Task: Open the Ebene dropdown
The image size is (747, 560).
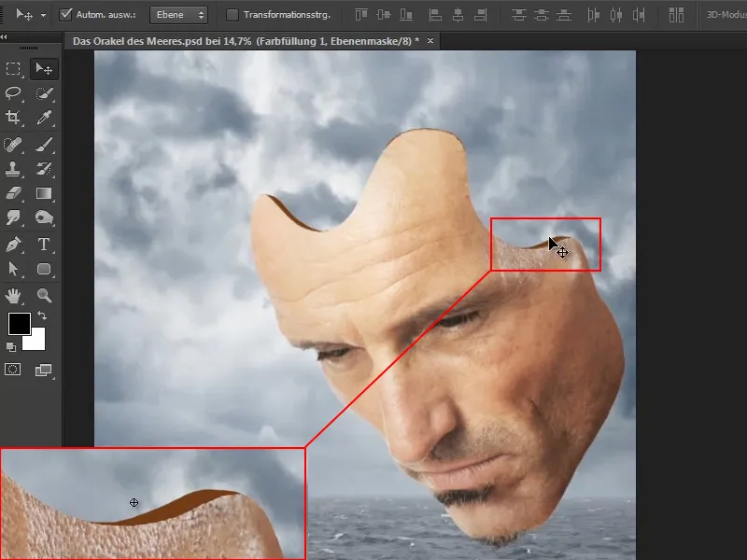Action: 179,15
